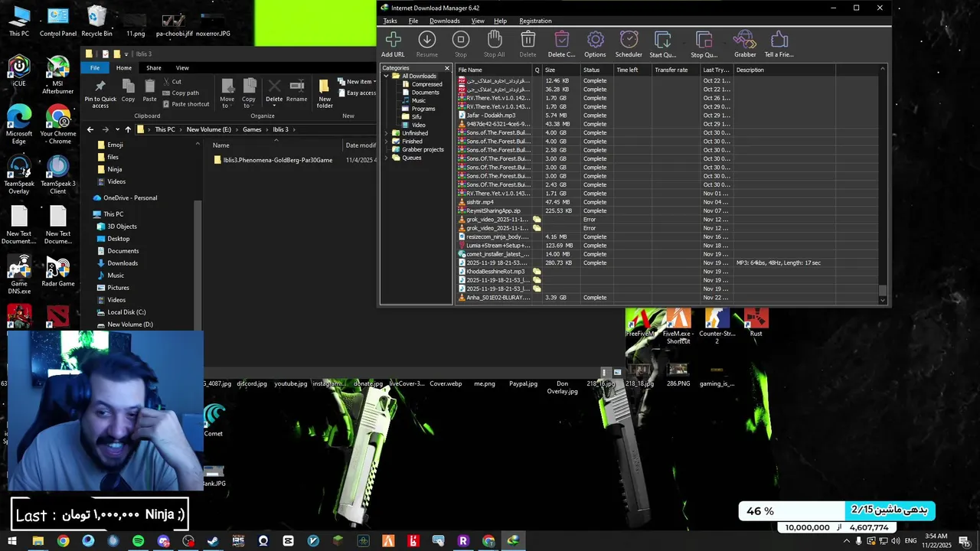
Task: Click Explorer up-one-level arrow button
Action: [x=128, y=129]
